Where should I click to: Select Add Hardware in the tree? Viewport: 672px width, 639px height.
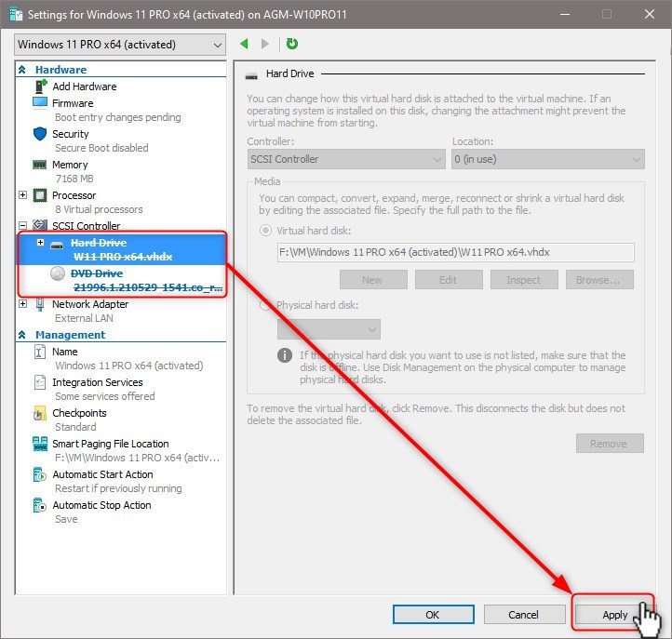[x=85, y=87]
